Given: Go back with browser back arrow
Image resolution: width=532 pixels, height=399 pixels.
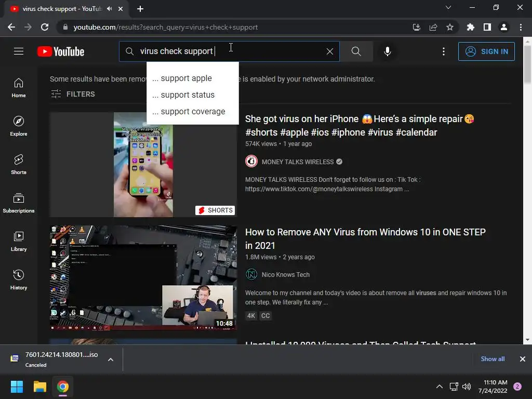Looking at the screenshot, I should pyautogui.click(x=11, y=27).
